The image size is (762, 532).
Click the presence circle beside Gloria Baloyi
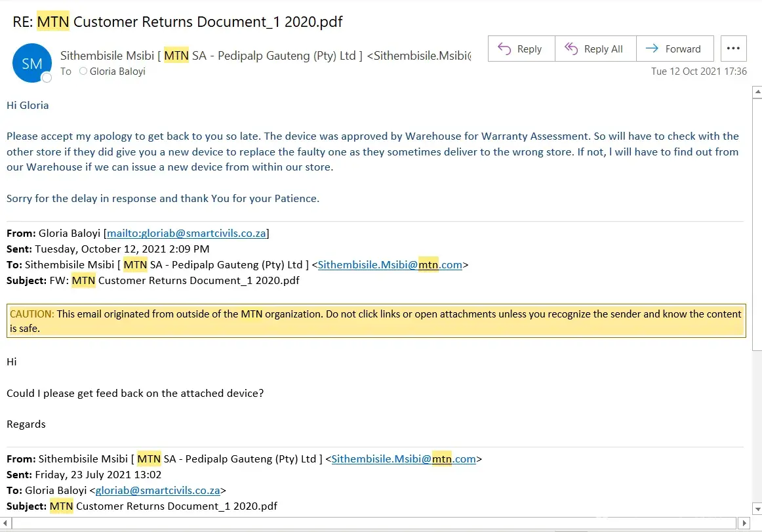tap(83, 71)
